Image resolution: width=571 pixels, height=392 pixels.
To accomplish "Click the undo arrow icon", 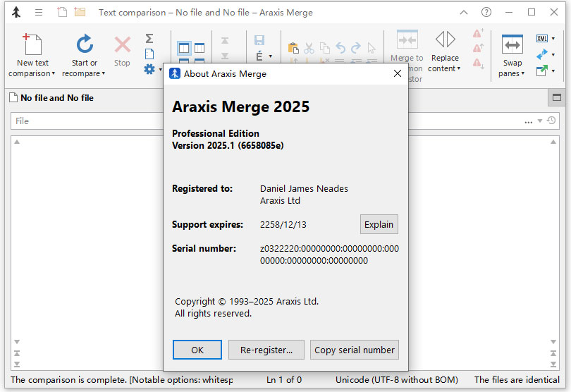I will point(340,48).
